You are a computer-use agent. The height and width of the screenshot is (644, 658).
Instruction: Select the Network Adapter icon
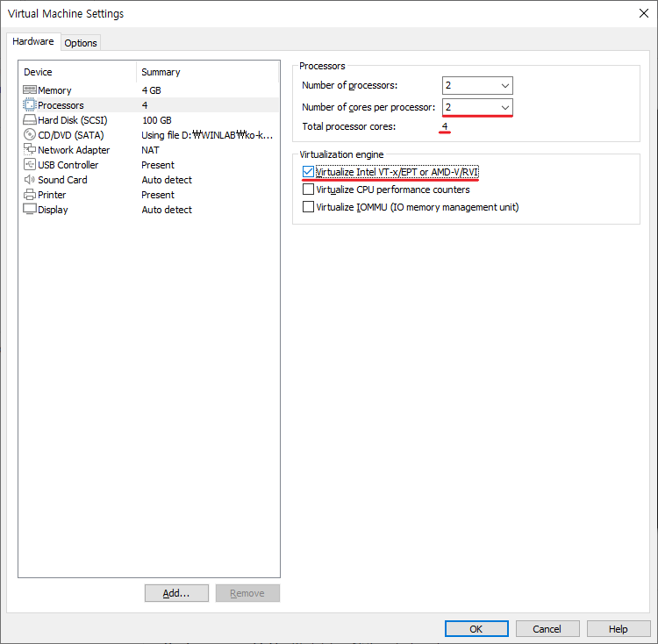point(29,149)
